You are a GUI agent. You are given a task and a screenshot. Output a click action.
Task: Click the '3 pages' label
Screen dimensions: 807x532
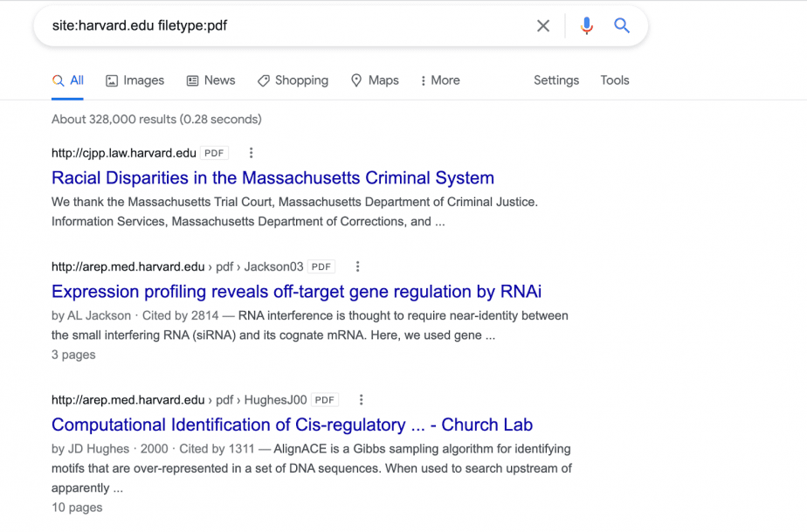coord(73,355)
